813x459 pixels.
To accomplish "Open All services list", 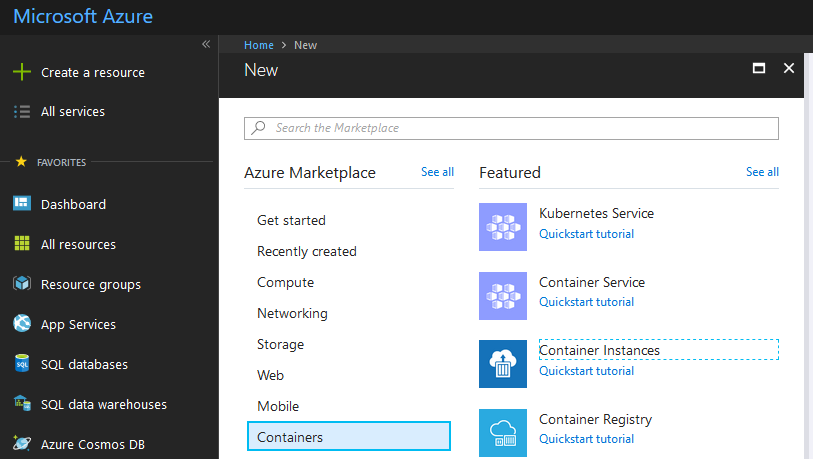I will (72, 112).
